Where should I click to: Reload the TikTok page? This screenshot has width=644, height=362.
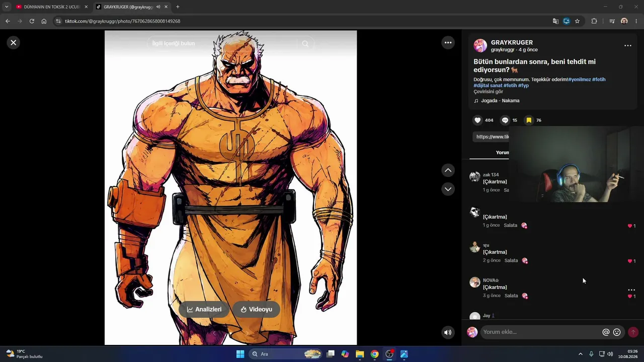click(x=32, y=21)
